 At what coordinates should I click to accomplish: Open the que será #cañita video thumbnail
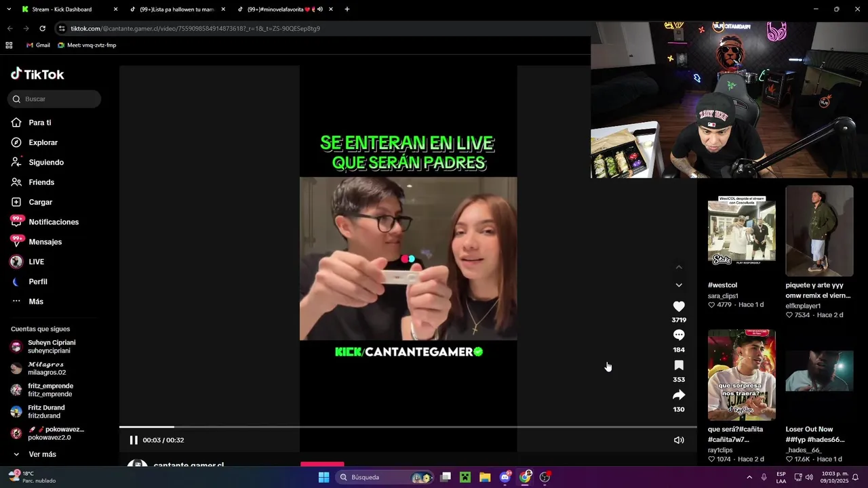[741, 375]
